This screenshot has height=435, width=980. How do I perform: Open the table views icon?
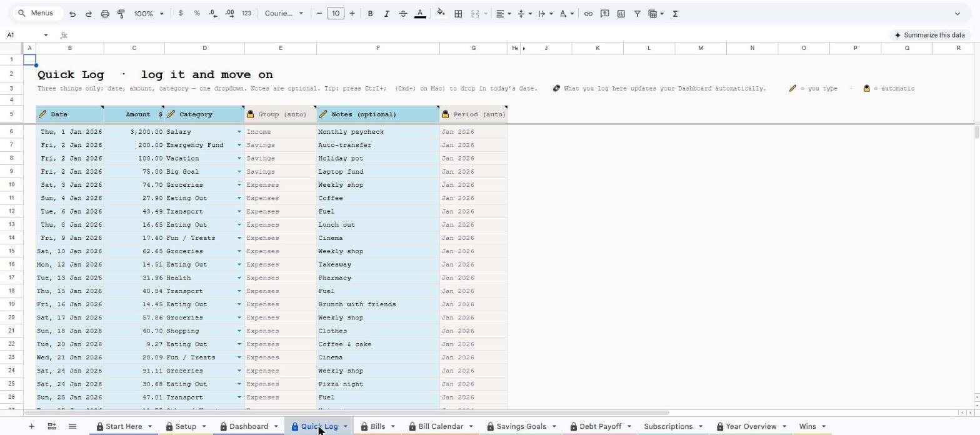pyautogui.click(x=656, y=14)
